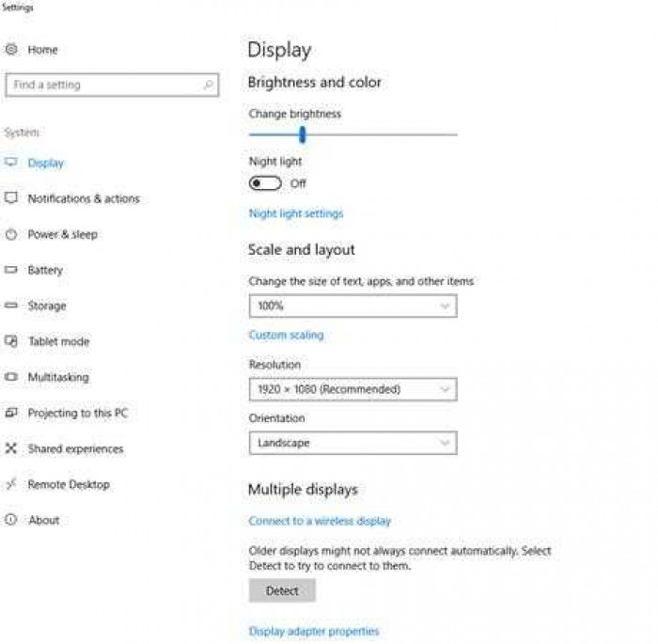
Task: Open Power & sleep settings
Action: [x=63, y=234]
